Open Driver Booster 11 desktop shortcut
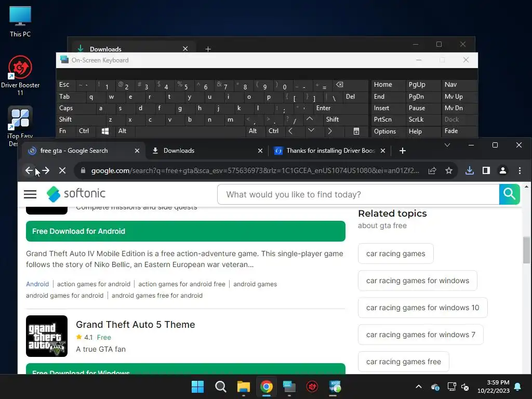The image size is (532, 399). point(20,75)
